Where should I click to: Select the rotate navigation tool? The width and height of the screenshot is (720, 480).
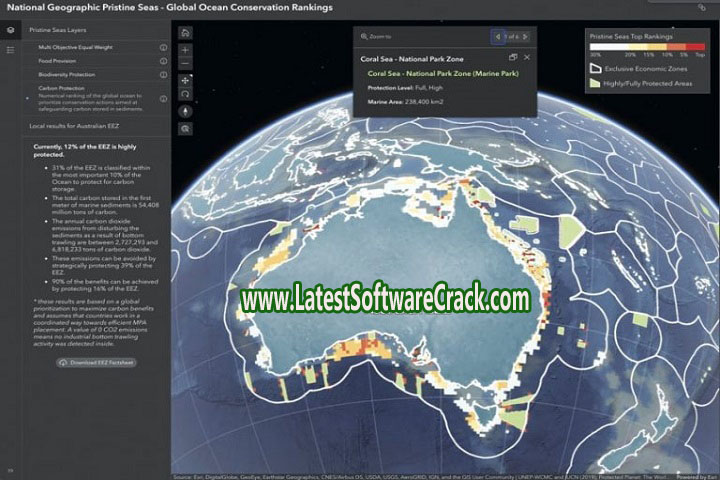(186, 93)
